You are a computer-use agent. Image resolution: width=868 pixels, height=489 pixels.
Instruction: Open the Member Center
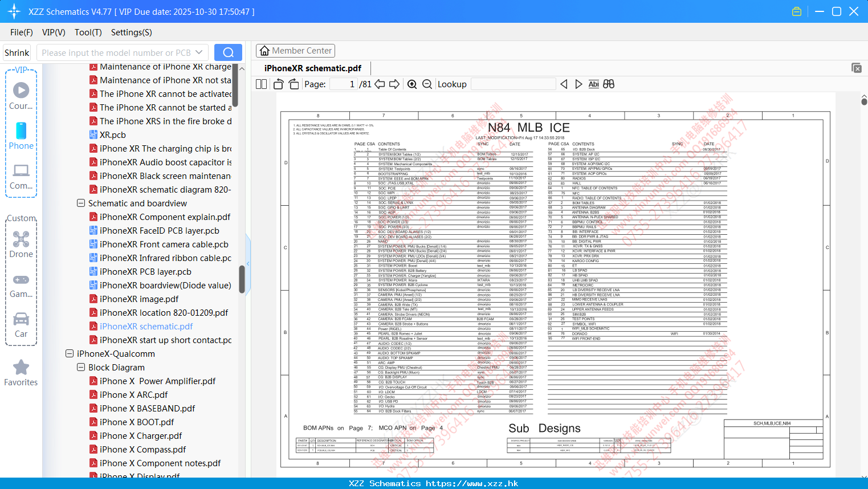[295, 51]
